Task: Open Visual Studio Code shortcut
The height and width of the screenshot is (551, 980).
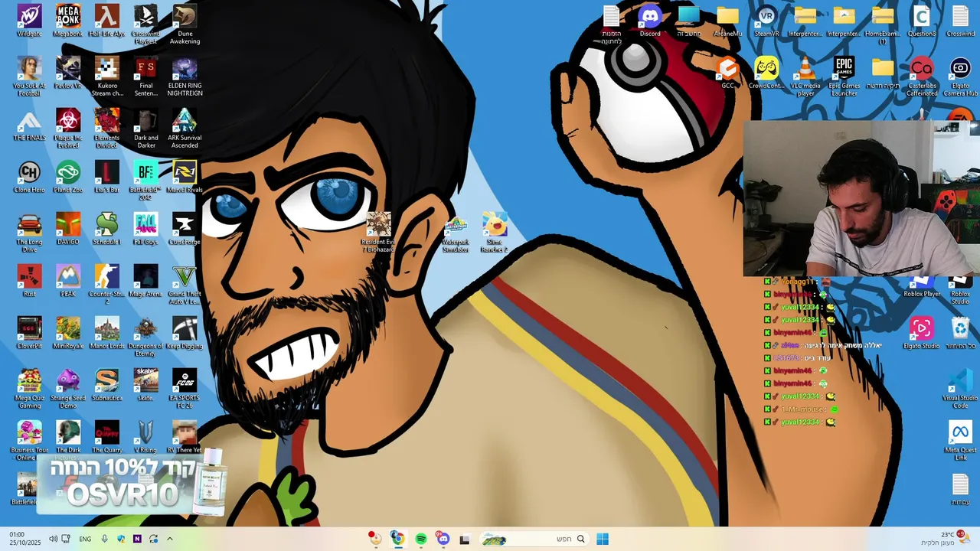Action: [x=960, y=389]
